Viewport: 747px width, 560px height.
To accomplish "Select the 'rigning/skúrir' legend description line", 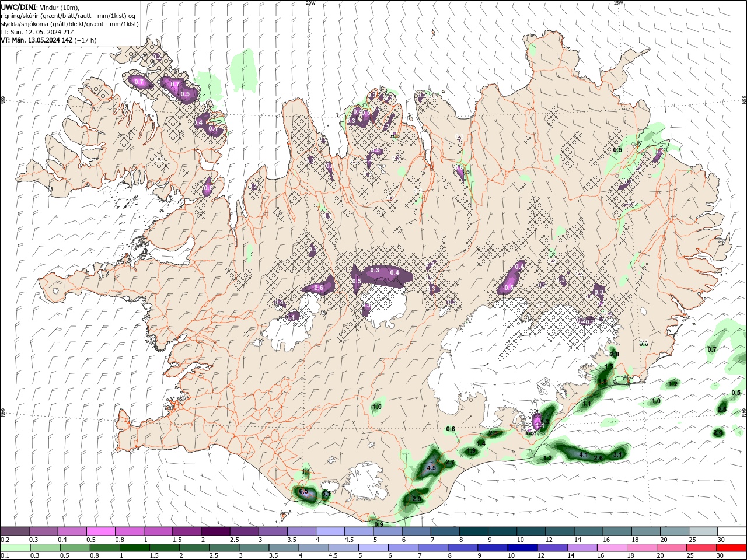I will (68, 15).
